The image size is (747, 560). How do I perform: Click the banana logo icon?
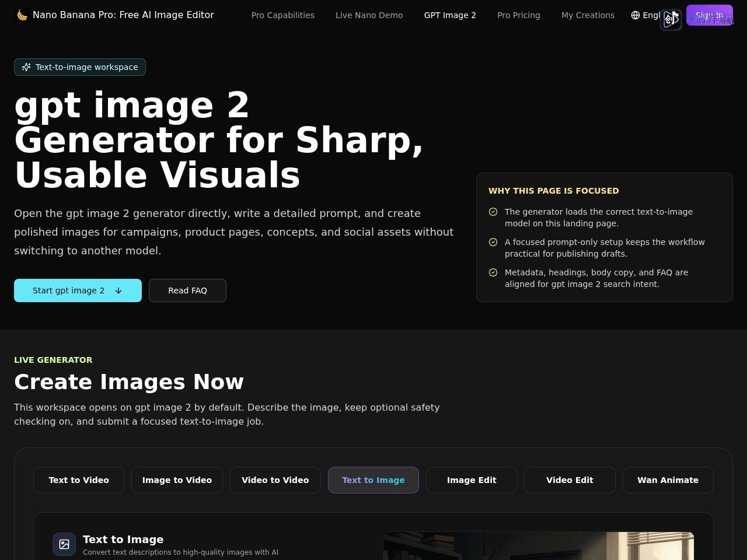tap(22, 15)
